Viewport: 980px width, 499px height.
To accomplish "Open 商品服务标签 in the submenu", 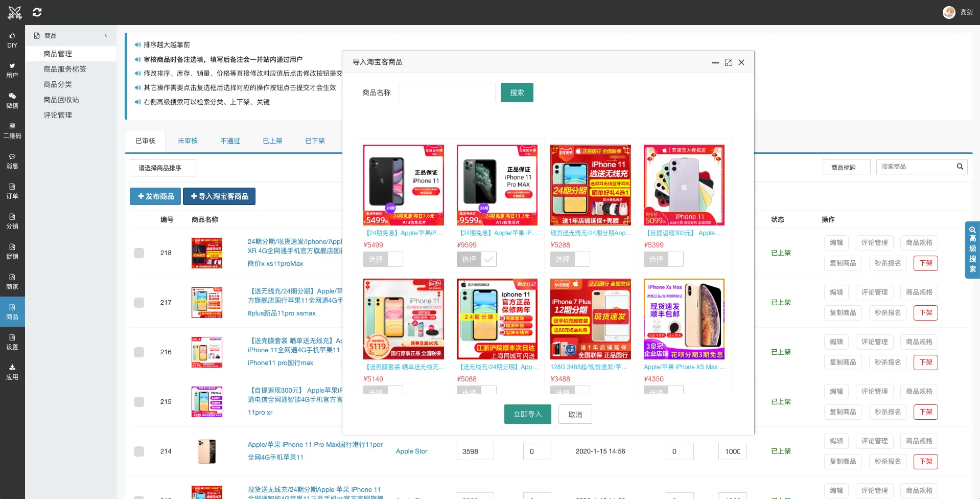I will 71,69.
